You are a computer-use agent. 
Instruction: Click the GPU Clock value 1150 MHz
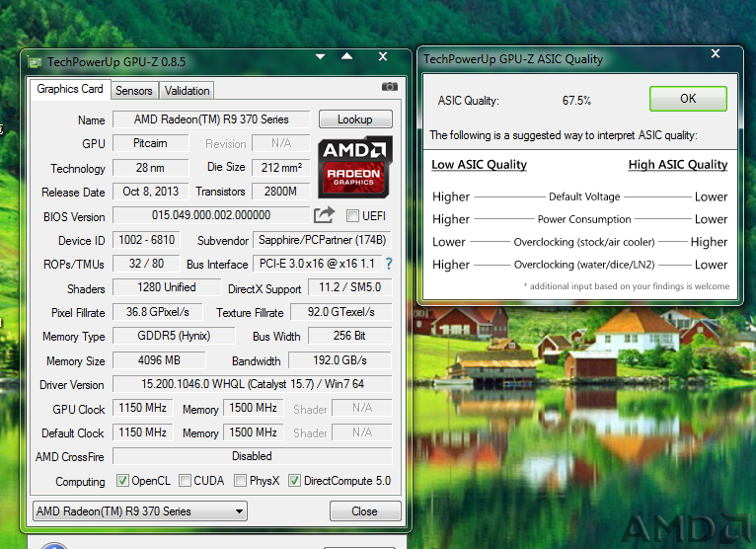pyautogui.click(x=143, y=408)
